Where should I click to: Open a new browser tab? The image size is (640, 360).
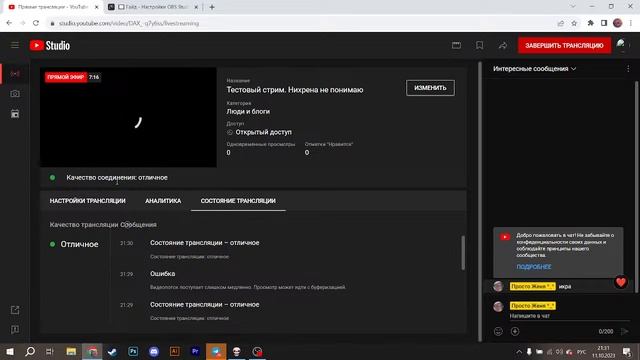[x=212, y=7]
